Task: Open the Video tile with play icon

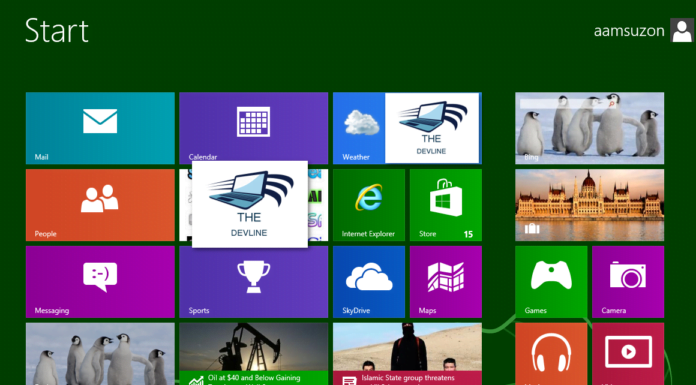Action: point(628,354)
